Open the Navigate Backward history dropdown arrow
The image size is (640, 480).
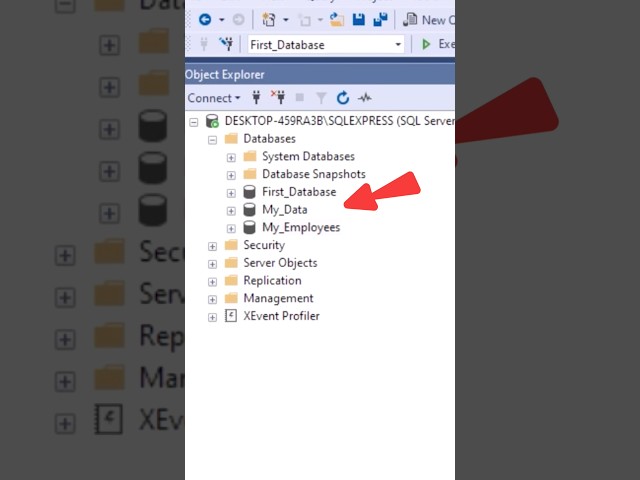point(222,20)
